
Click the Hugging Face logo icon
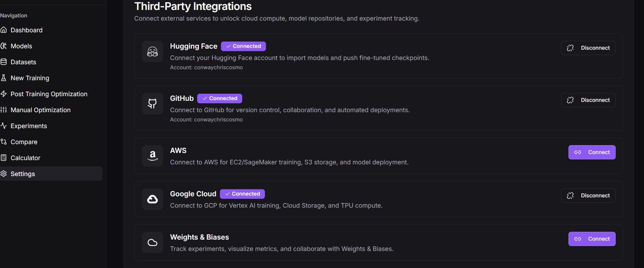point(152,51)
